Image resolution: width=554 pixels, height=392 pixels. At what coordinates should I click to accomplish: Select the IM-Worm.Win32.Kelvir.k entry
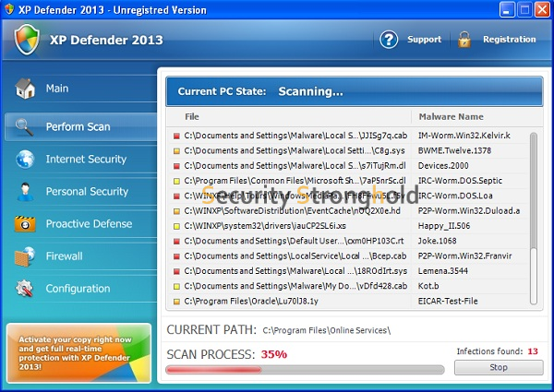click(464, 136)
